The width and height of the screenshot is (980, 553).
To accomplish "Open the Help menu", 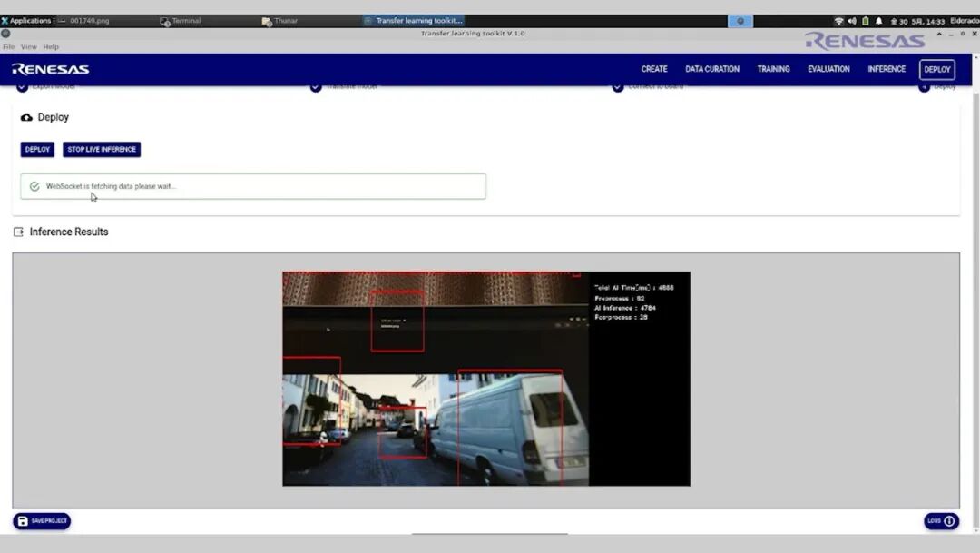I will click(x=51, y=47).
